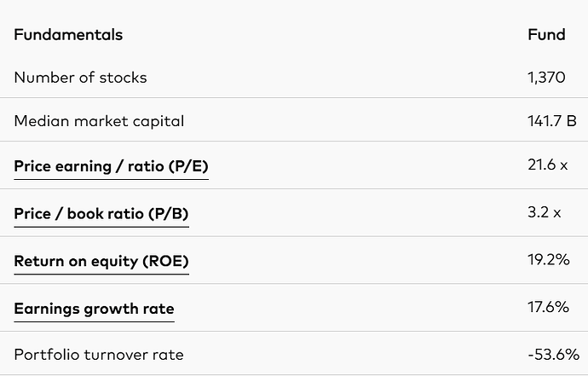Click the word 'Earnings' in growth rate link
The width and height of the screenshot is (588, 376).
(x=47, y=309)
